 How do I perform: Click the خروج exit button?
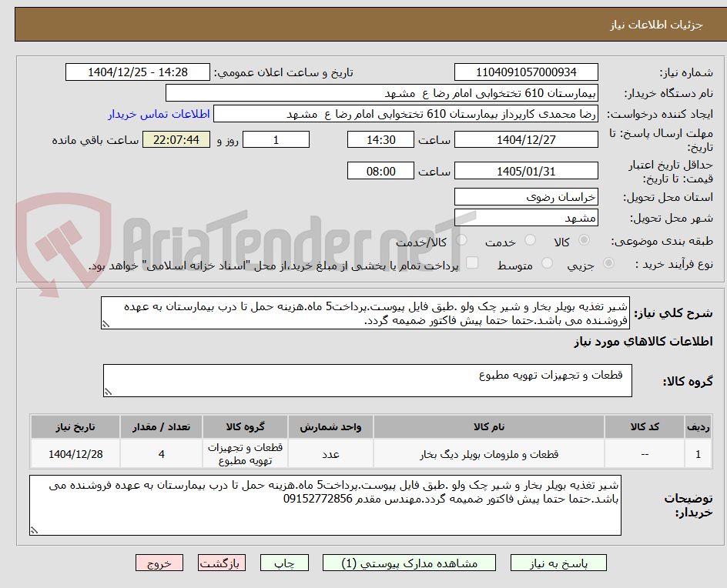(159, 563)
